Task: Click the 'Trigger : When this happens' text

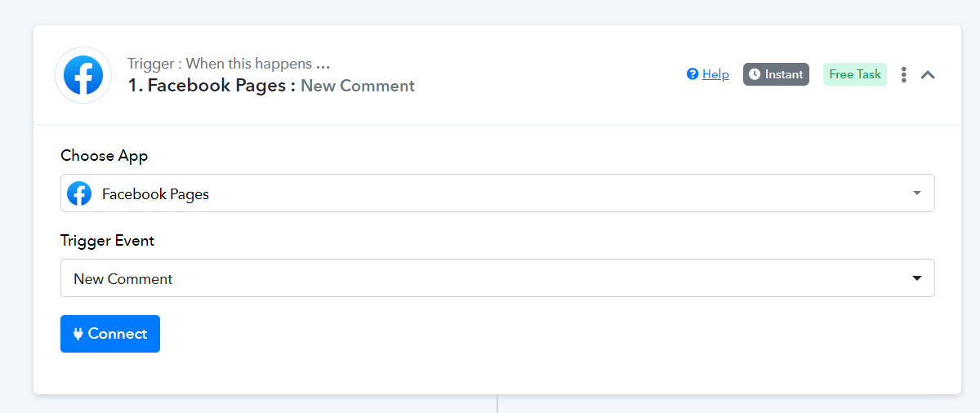Action: pyautogui.click(x=229, y=64)
